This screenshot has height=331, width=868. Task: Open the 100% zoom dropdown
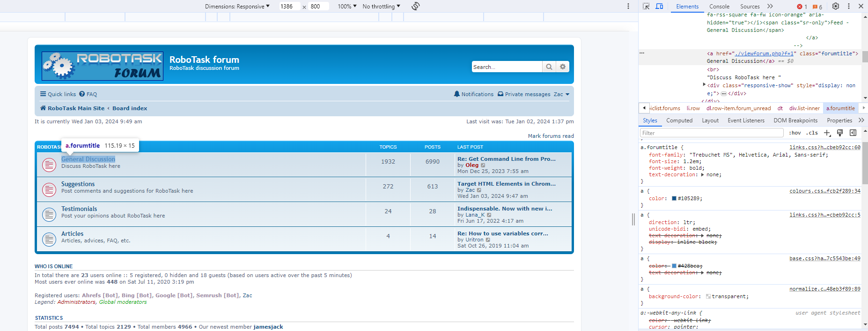347,7
